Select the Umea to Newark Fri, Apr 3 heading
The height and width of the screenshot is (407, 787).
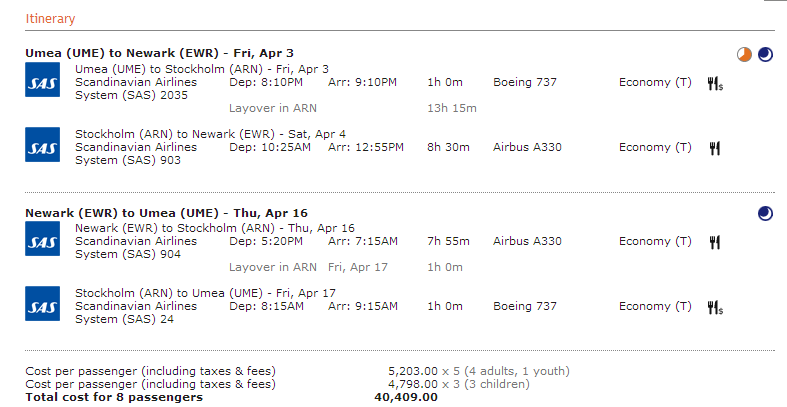160,53
